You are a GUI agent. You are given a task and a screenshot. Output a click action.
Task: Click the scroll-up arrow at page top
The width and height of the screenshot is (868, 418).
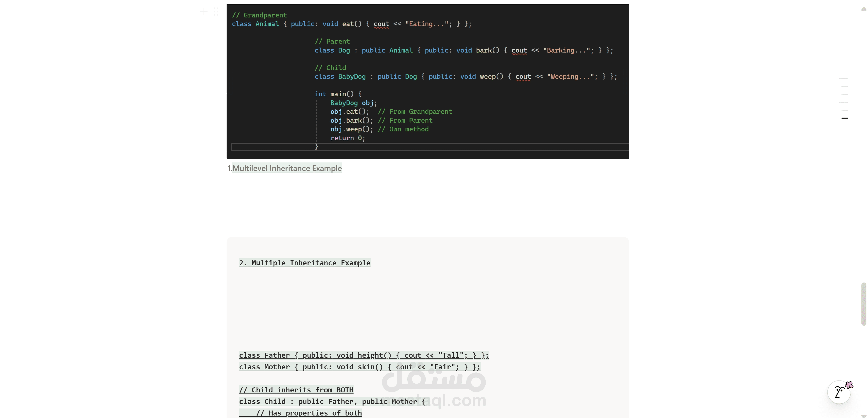864,9
